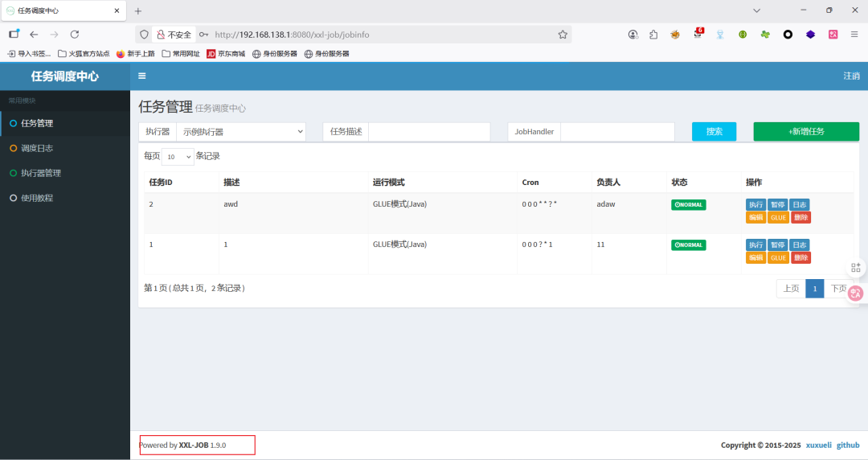This screenshot has height=460, width=868.
Task: Go back with the browser arrow
Action: pyautogui.click(x=34, y=35)
